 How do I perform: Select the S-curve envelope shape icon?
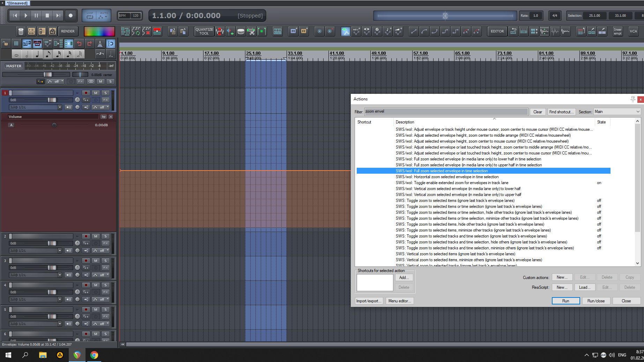[x=445, y=31]
